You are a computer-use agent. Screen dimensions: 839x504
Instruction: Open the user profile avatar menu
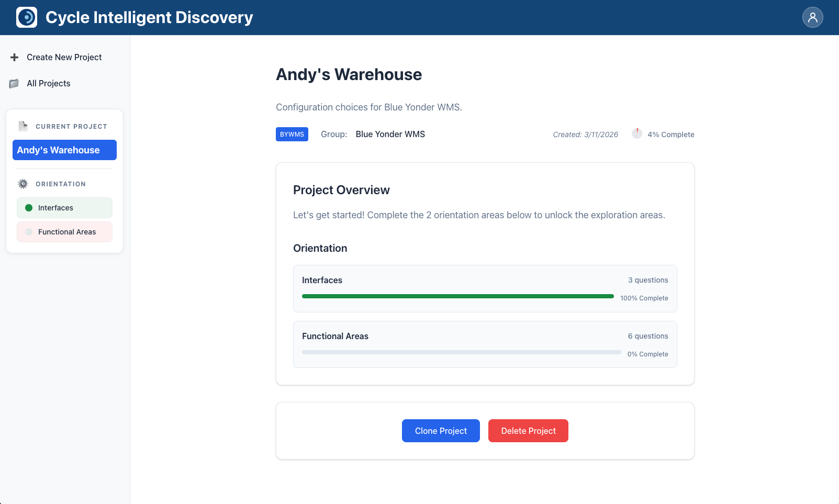pyautogui.click(x=812, y=17)
